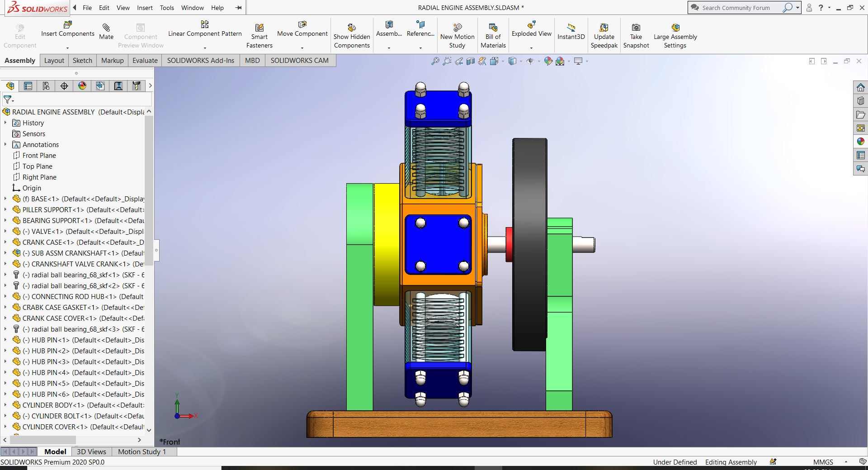Open File Explorer folder icon in task pane
Image resolution: width=868 pixels, height=470 pixels.
click(x=861, y=114)
